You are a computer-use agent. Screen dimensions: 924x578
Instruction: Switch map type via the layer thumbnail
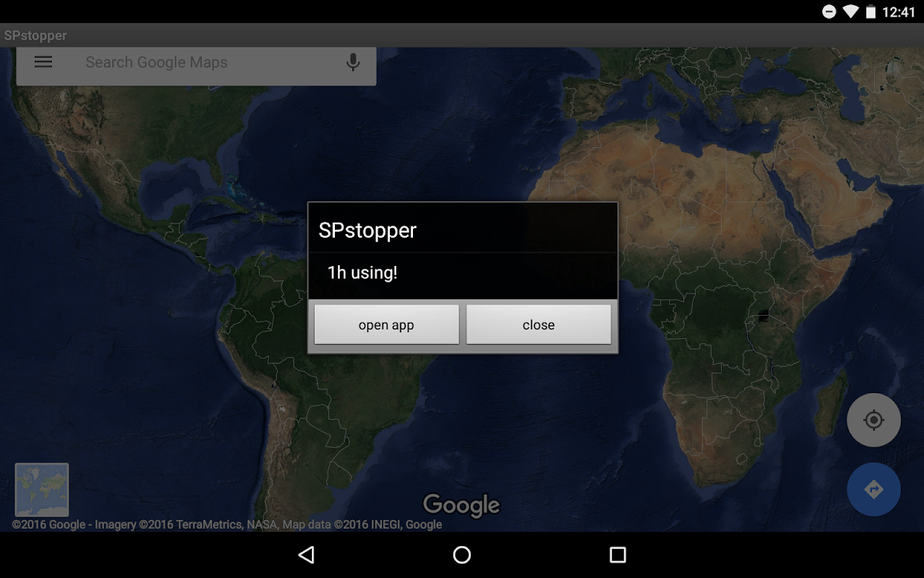tap(42, 490)
